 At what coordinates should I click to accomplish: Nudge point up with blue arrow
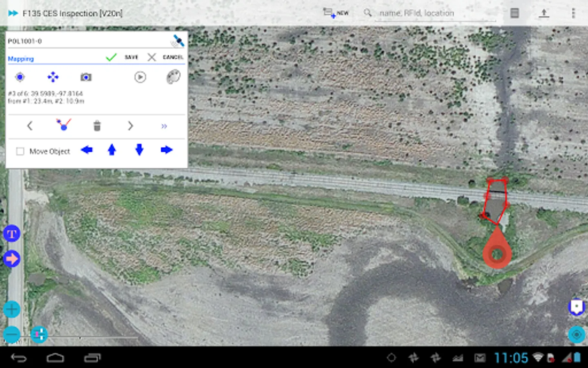[x=112, y=150]
